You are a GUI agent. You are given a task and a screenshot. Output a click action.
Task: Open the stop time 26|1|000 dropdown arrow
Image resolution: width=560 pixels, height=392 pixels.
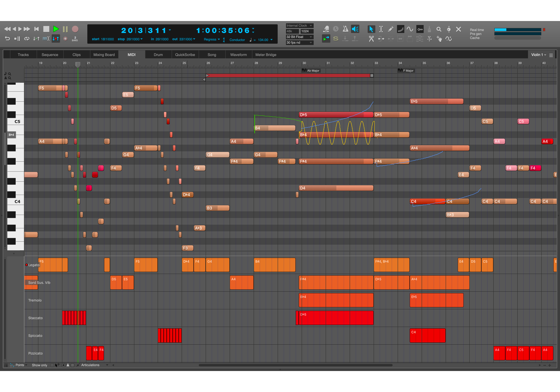pos(141,39)
